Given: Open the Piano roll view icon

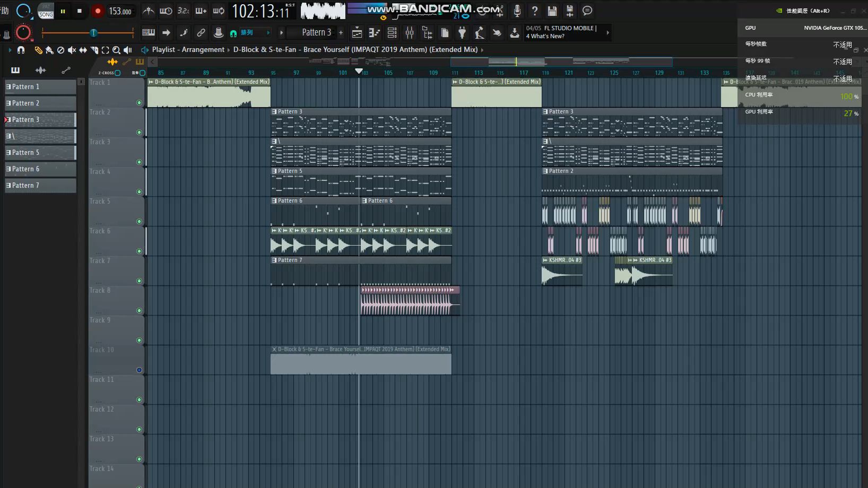Looking at the screenshot, I should click(x=375, y=33).
